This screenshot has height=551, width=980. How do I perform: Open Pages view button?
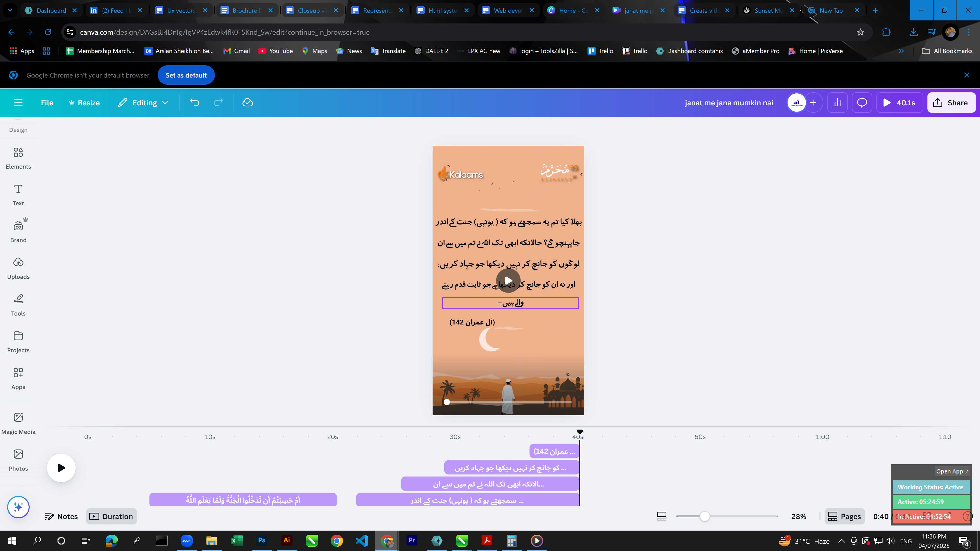[844, 516]
